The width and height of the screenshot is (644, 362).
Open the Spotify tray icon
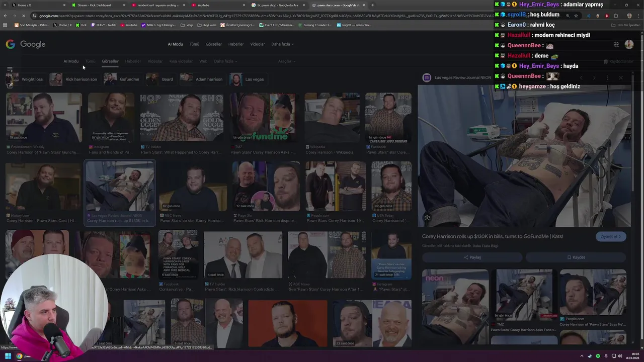pyautogui.click(x=598, y=356)
